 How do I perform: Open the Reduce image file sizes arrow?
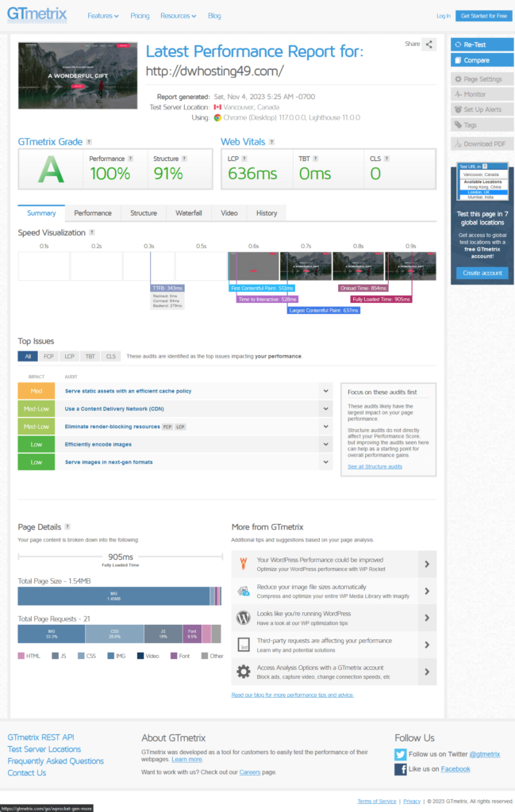(427, 591)
